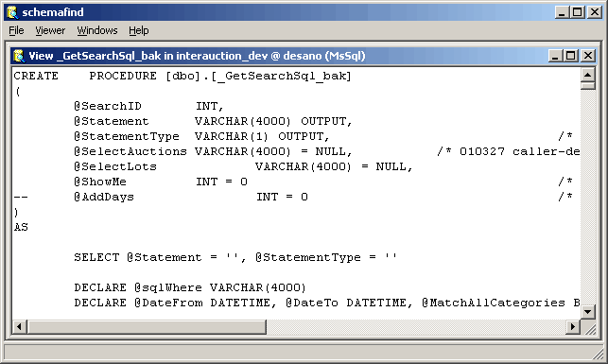
Task: Click 'DECLARE @DateFrom DATETIME' line text
Action: click(175, 303)
